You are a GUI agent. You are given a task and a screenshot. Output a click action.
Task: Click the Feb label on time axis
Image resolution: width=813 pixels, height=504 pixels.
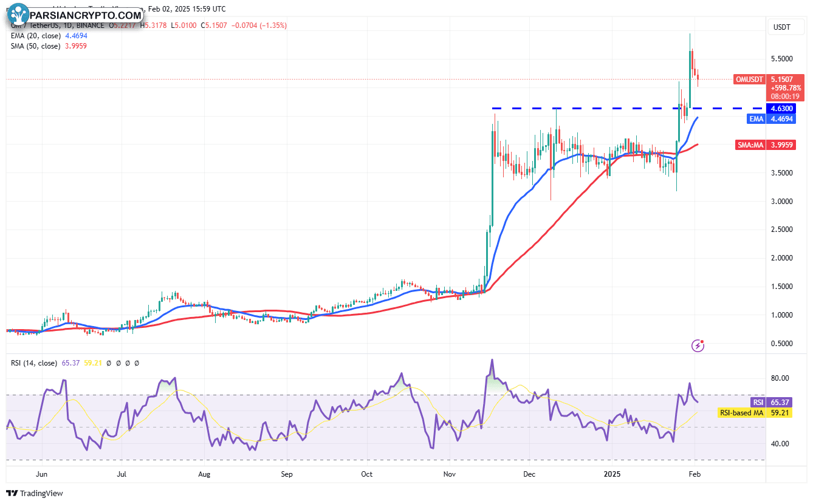tap(694, 473)
